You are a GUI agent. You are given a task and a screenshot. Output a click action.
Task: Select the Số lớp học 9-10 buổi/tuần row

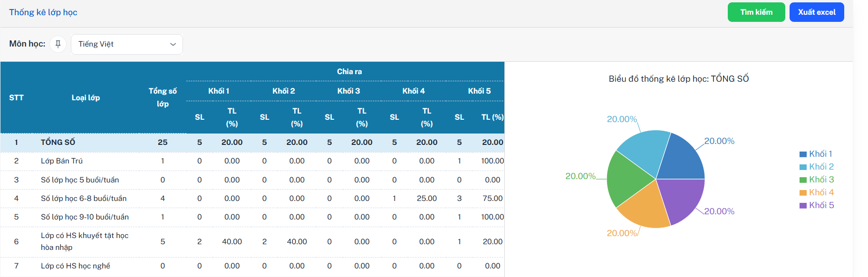click(252, 217)
